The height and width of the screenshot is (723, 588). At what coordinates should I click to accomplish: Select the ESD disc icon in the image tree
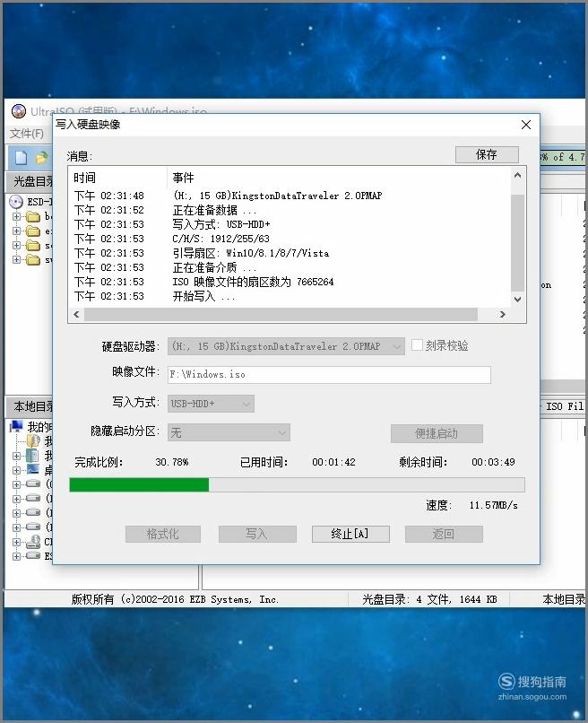point(16,202)
